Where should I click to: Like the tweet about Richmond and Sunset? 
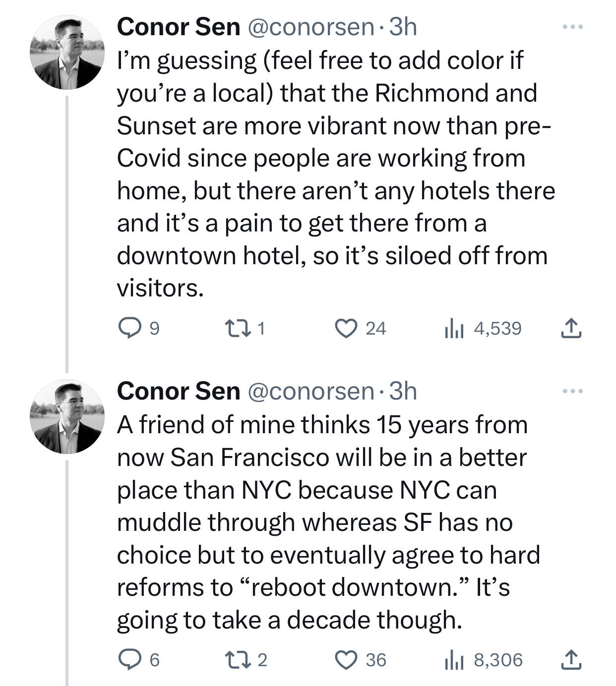(x=347, y=328)
